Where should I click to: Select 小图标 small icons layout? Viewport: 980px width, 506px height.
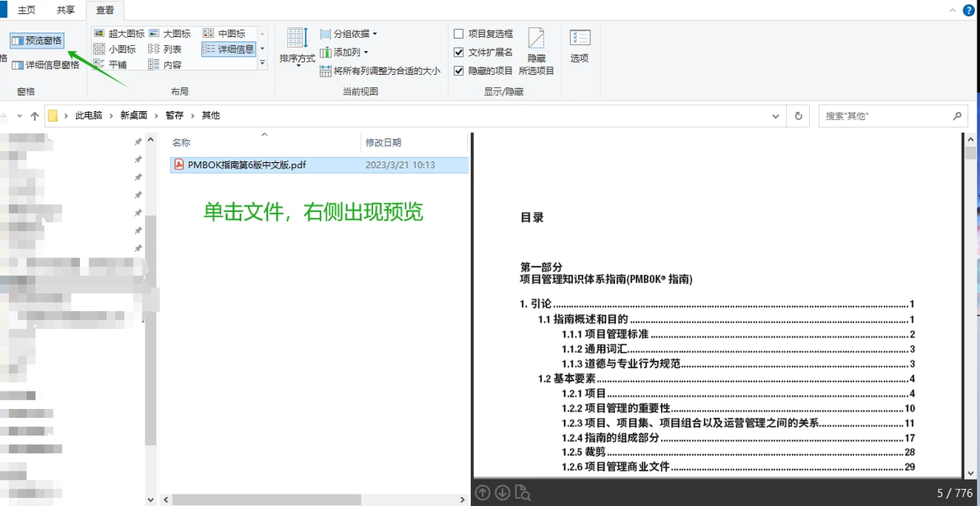click(x=114, y=49)
